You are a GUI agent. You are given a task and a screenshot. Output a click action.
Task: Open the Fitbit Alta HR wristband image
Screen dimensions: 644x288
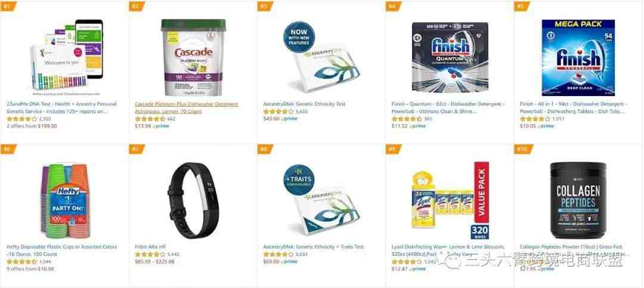193,200
